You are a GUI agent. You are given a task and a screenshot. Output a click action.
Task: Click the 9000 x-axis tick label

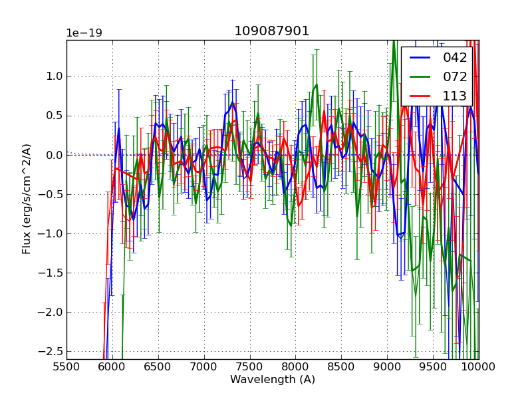click(x=387, y=366)
